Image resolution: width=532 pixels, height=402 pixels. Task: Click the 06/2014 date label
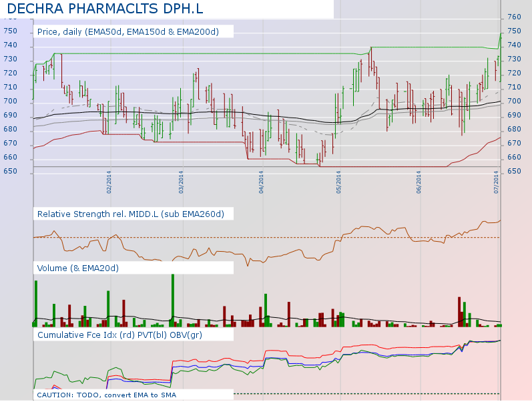(419, 183)
